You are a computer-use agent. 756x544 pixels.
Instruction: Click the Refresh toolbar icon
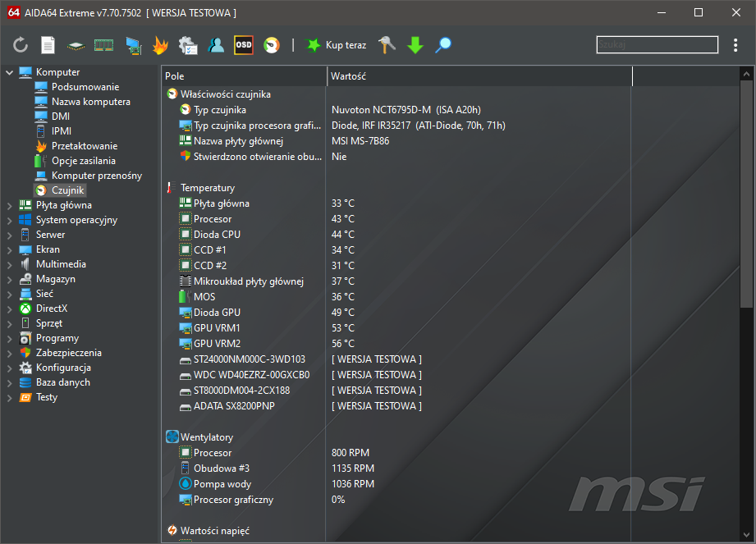coord(21,45)
